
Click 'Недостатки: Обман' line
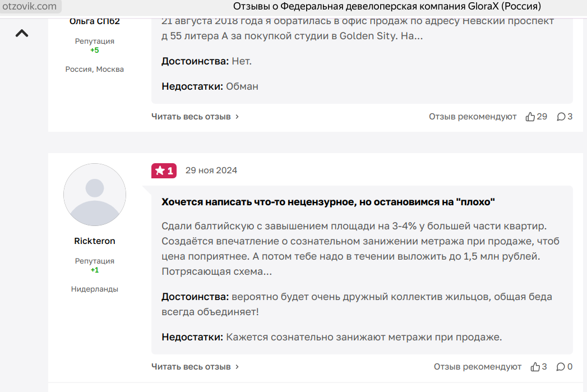[210, 86]
